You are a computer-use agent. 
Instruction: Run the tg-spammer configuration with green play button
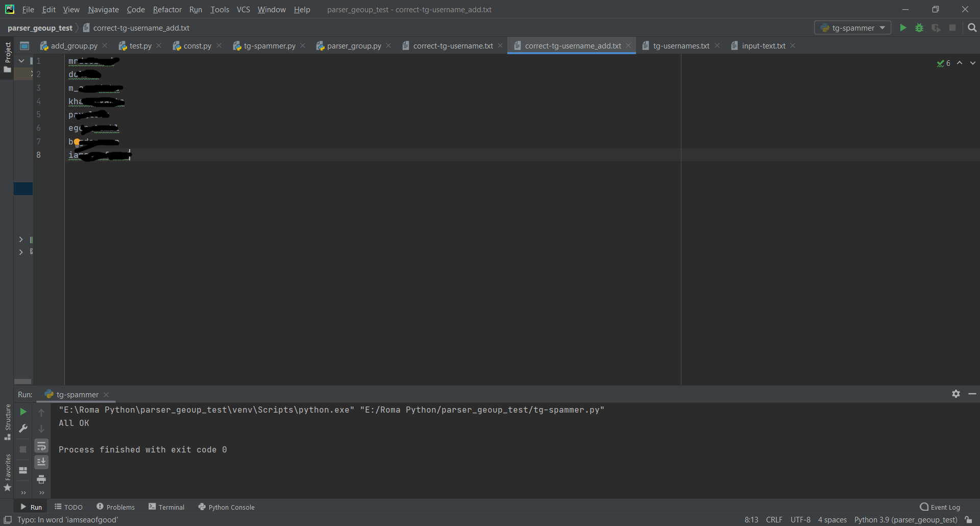(x=903, y=28)
